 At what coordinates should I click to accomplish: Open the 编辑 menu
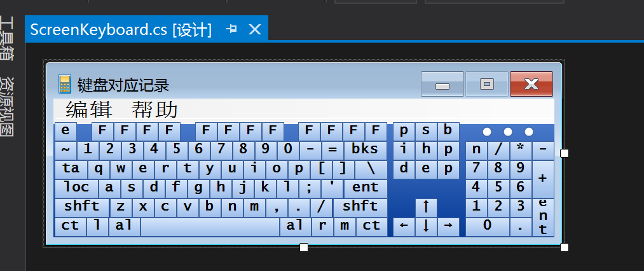(x=89, y=110)
